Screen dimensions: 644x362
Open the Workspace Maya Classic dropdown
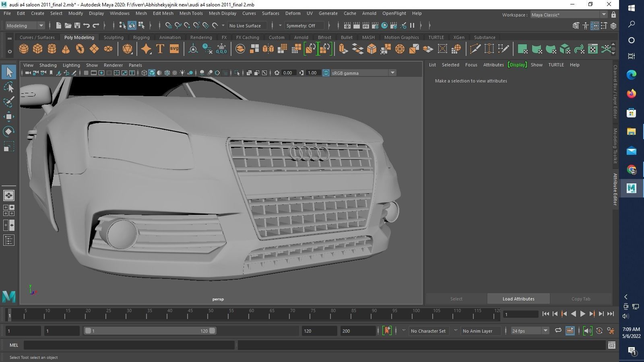click(x=569, y=15)
